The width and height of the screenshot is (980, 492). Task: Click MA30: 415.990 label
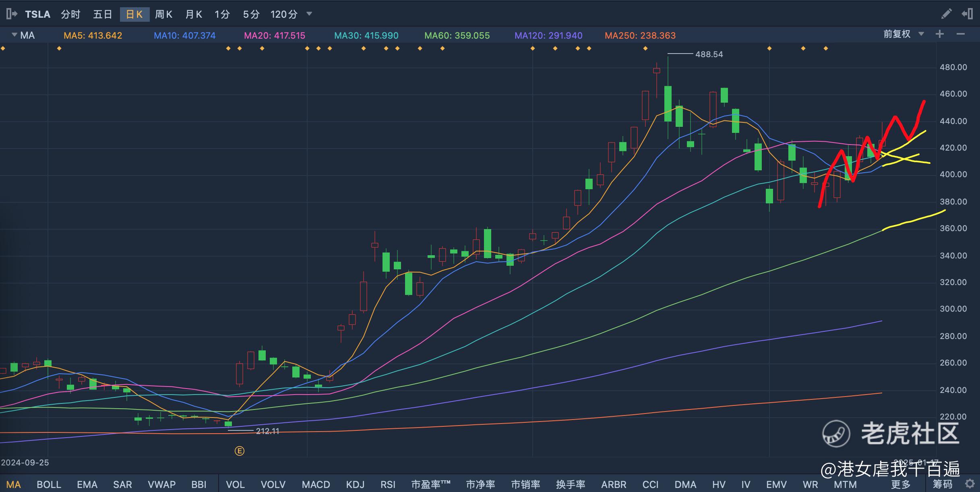(366, 35)
